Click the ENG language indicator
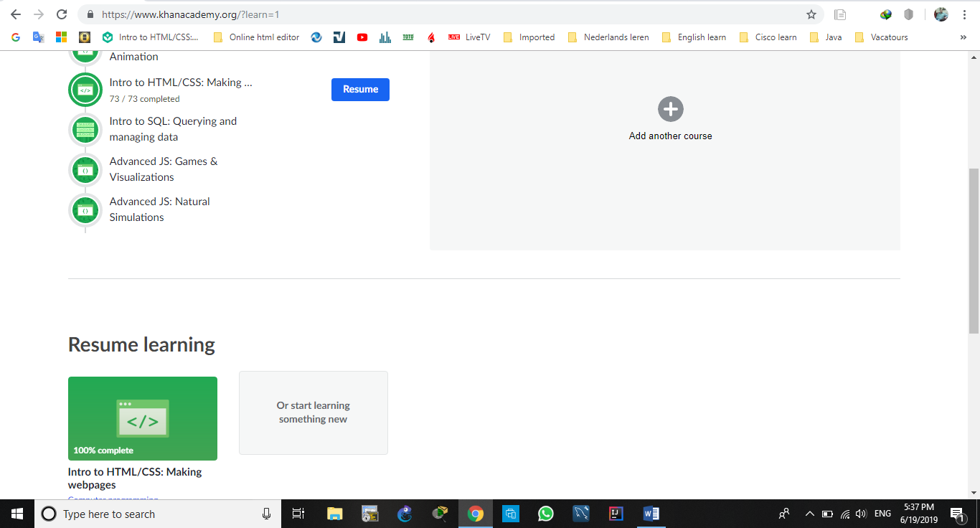This screenshot has width=980, height=528. coord(883,514)
